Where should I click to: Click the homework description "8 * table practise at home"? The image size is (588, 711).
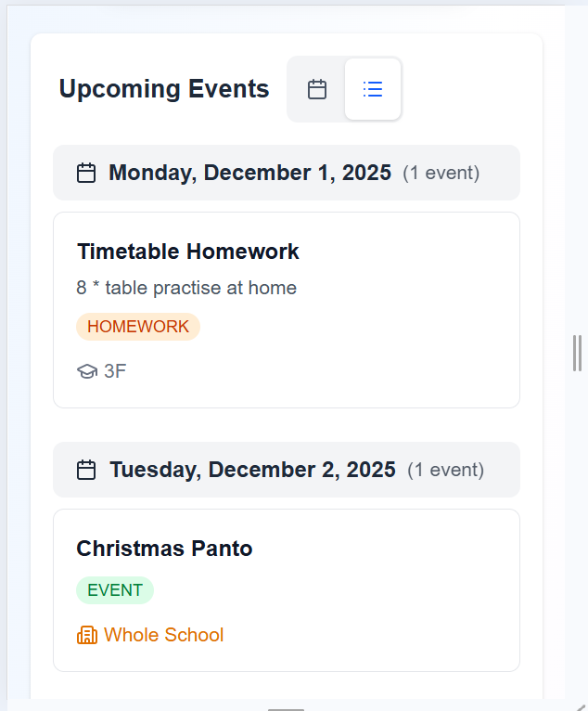(186, 288)
